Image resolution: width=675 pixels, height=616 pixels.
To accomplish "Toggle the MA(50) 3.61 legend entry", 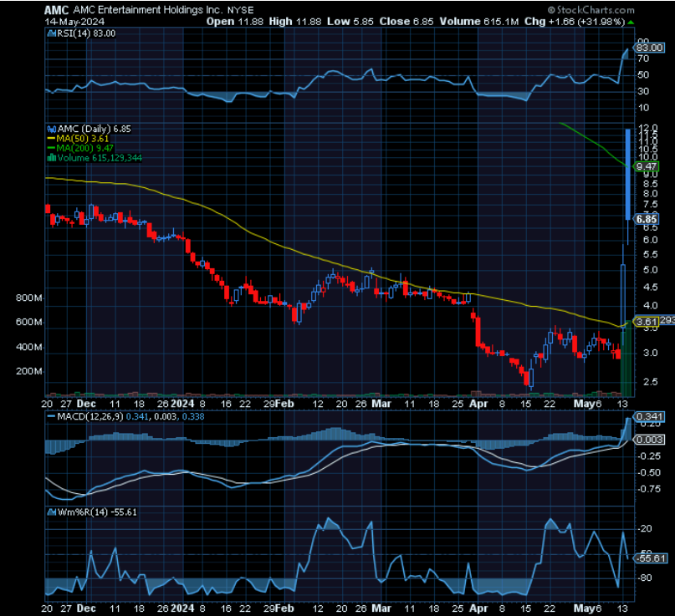I will click(82, 138).
